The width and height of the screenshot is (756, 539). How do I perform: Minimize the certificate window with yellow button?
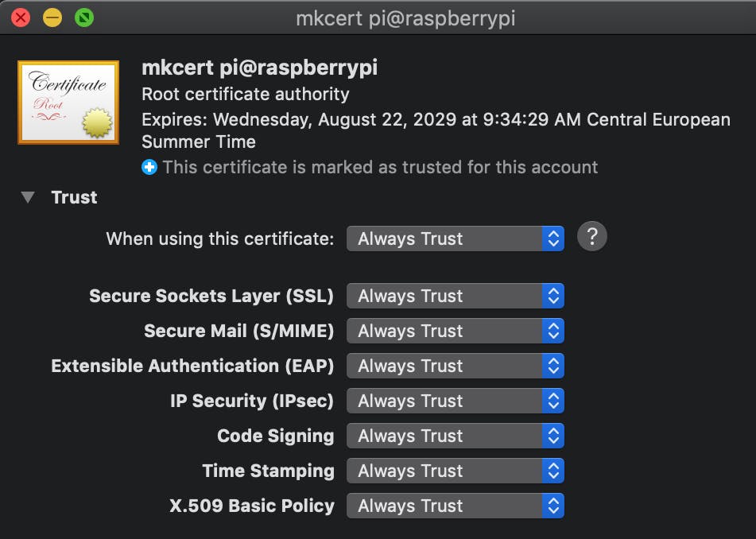pyautogui.click(x=52, y=17)
